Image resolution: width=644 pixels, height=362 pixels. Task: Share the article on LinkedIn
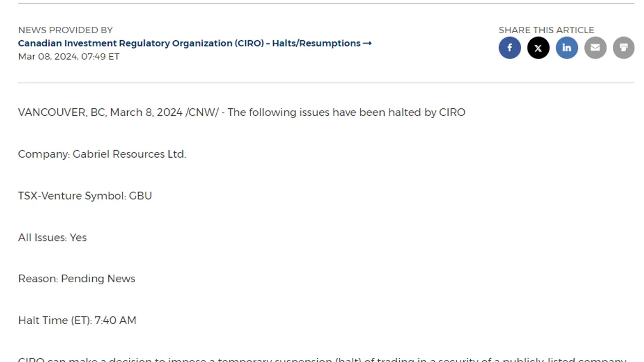567,48
